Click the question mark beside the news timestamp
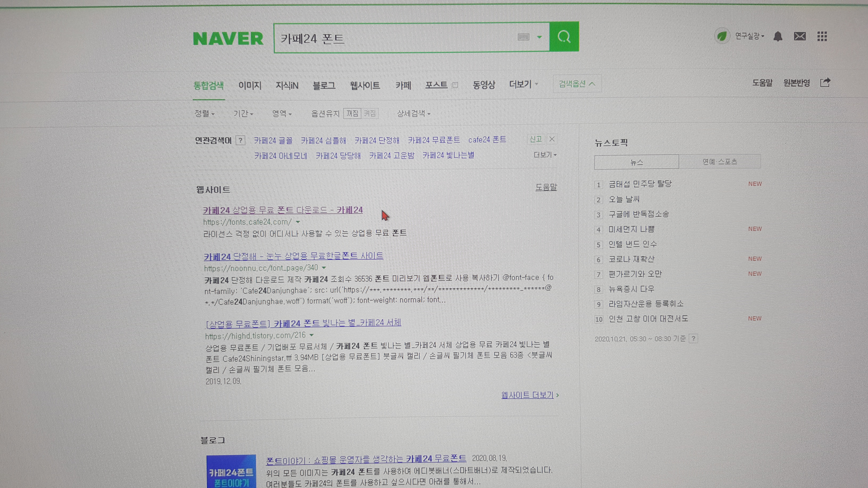 694,339
